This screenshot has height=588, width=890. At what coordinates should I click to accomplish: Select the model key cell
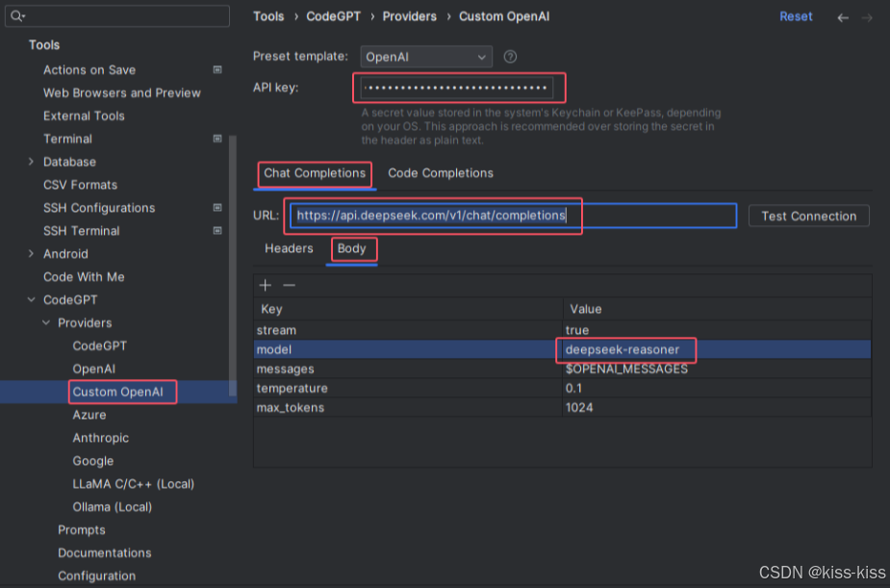(408, 349)
